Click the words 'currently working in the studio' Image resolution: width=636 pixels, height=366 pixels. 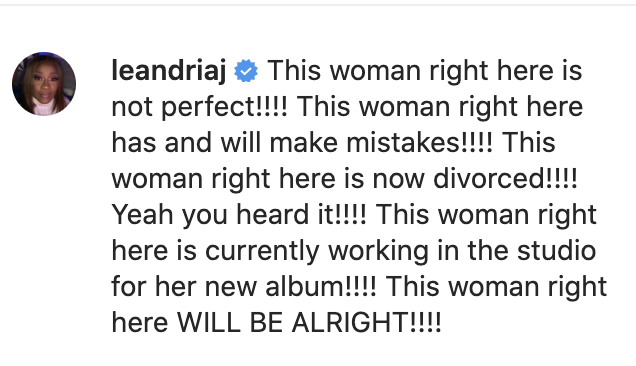pyautogui.click(x=400, y=251)
